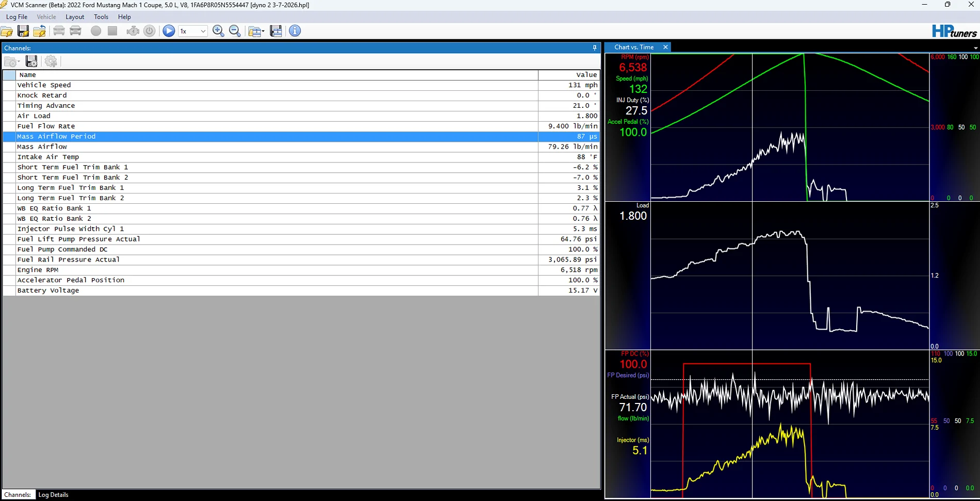Select the Channels: bottom tab
This screenshot has height=501, width=980.
point(18,495)
